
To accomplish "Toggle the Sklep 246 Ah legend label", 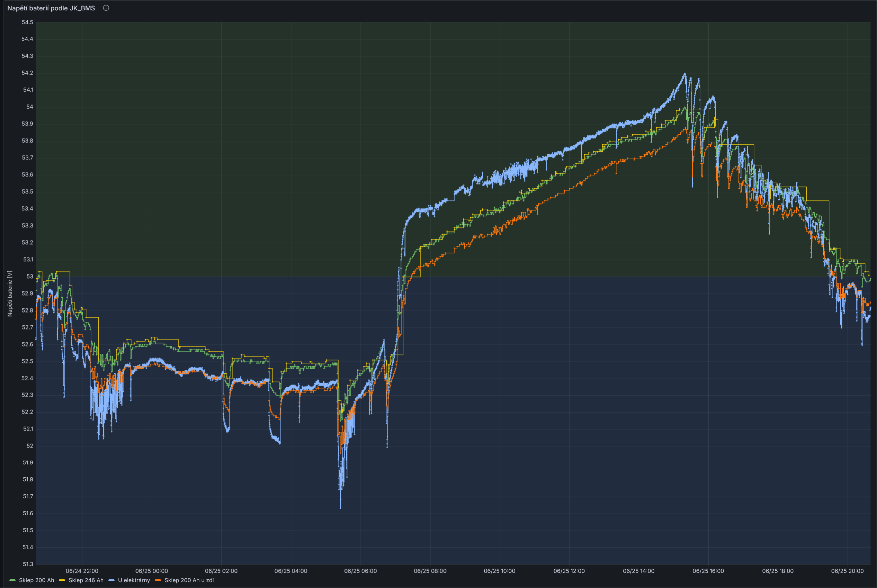I will point(86,580).
